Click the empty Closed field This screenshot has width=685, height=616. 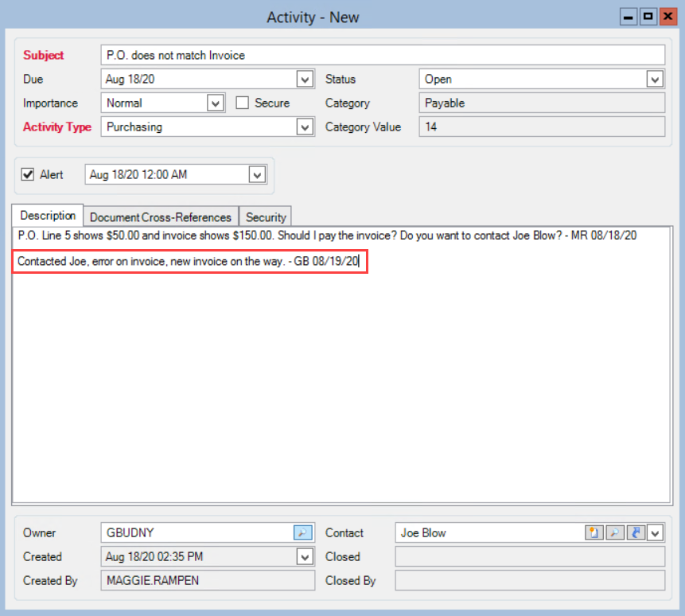(x=531, y=556)
